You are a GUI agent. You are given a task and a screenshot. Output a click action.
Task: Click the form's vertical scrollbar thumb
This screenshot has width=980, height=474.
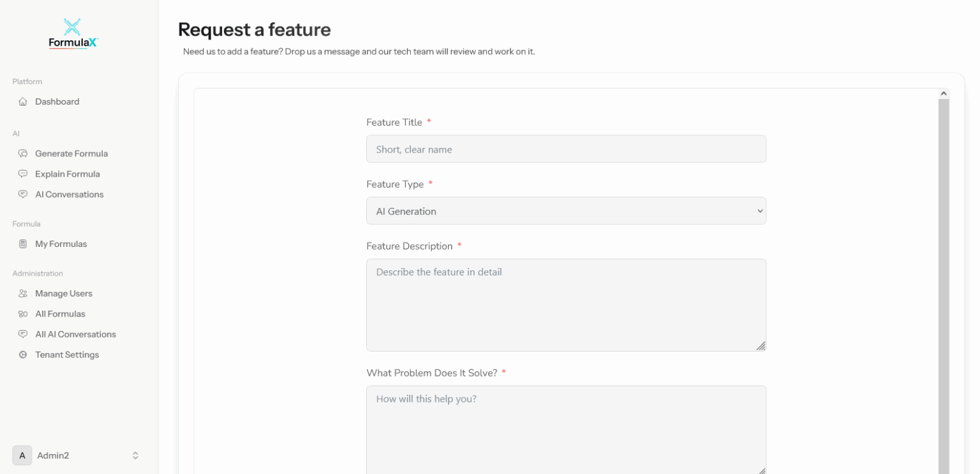coord(944,286)
